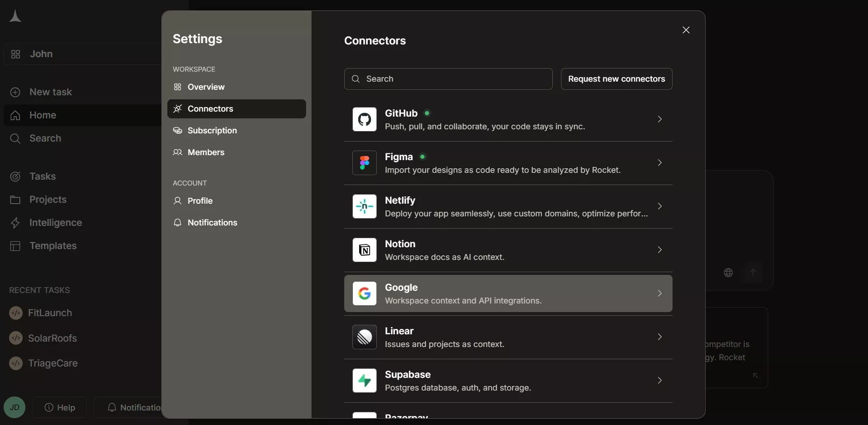Click the Supabase logo icon
The width and height of the screenshot is (868, 425).
click(365, 381)
